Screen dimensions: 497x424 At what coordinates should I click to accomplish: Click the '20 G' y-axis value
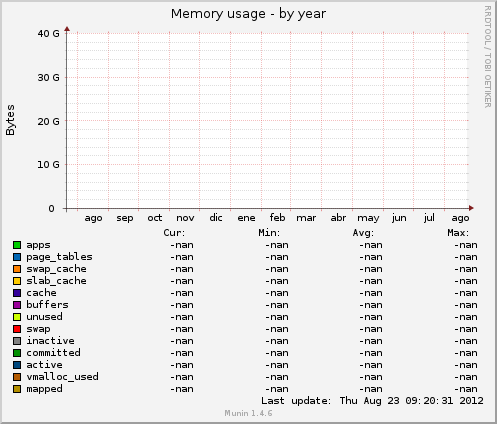click(x=48, y=122)
